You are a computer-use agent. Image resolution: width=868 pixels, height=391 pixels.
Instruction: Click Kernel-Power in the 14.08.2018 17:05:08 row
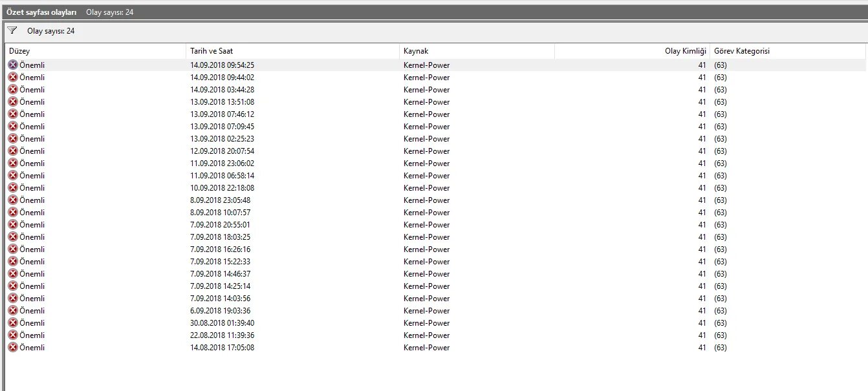[426, 347]
